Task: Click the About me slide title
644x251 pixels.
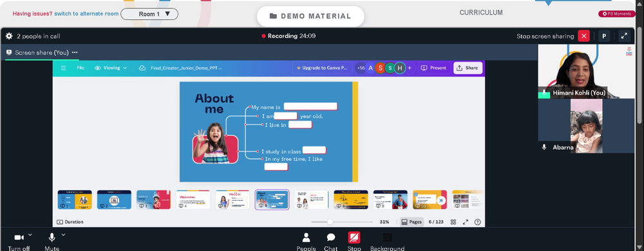Action: 214,104
